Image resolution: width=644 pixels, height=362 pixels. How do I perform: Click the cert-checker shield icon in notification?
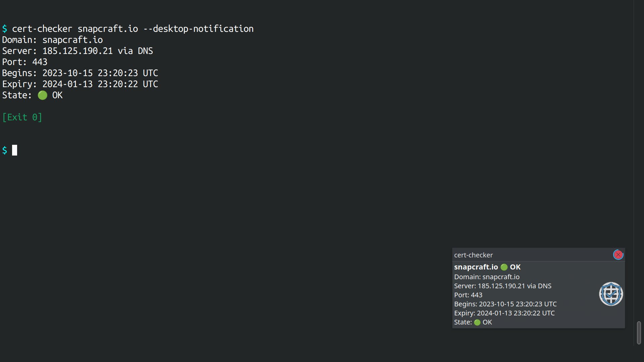[x=610, y=294]
